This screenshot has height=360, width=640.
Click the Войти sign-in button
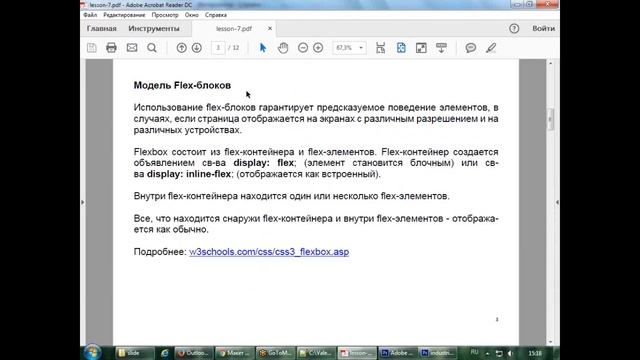tap(543, 29)
